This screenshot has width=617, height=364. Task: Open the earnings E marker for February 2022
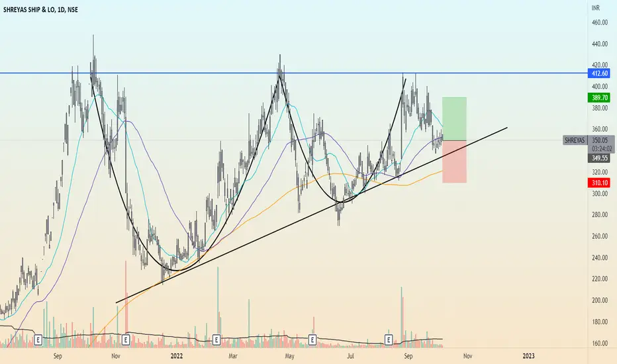point(216,340)
